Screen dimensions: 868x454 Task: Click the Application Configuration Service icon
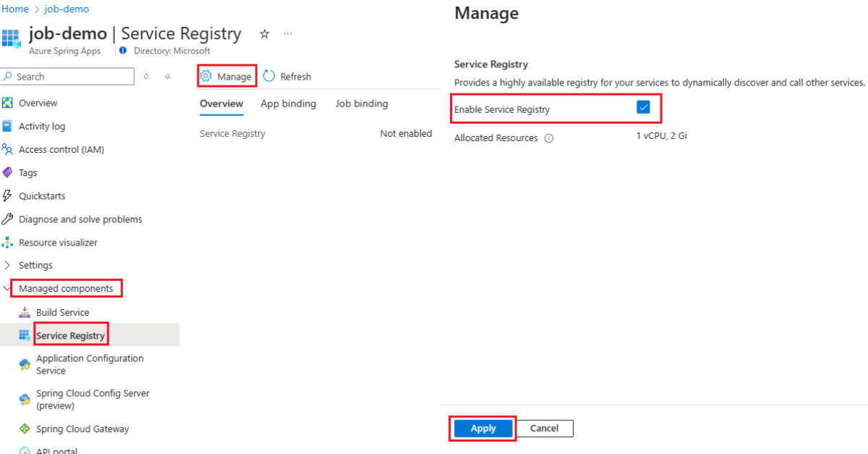click(25, 364)
